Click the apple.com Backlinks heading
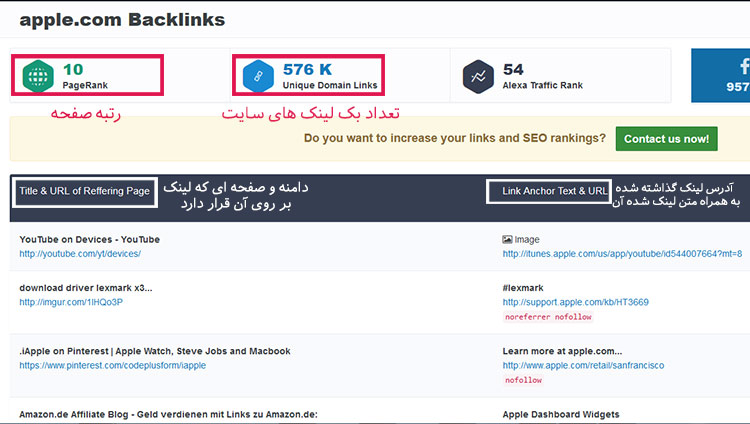 pyautogui.click(x=122, y=20)
